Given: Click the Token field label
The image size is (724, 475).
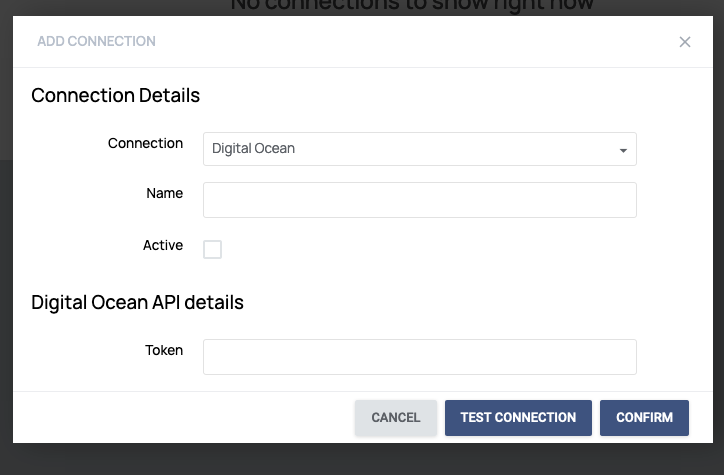Looking at the screenshot, I should point(164,350).
